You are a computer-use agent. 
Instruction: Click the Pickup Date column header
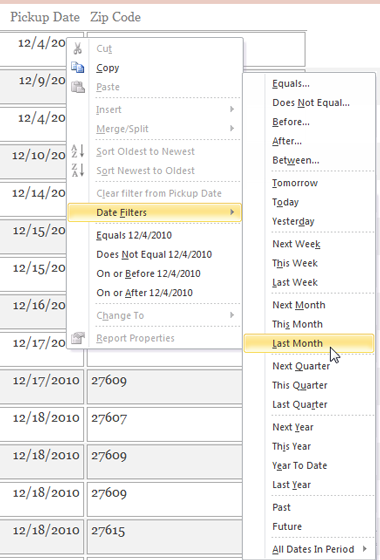[x=45, y=17]
